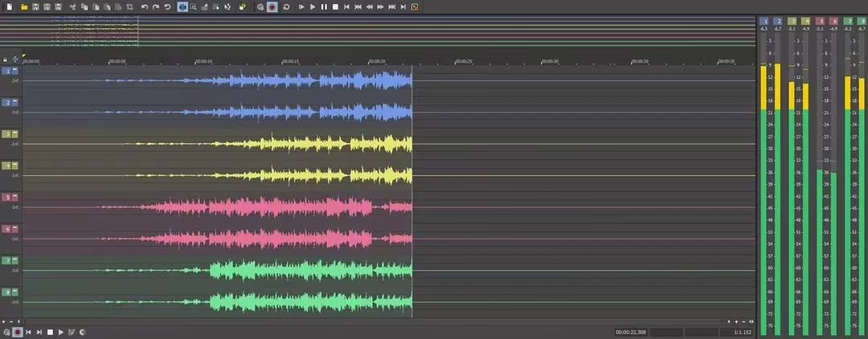Click the crossed-arrows icon beside the time ruler
This screenshot has width=868, height=339.
tap(15, 59)
